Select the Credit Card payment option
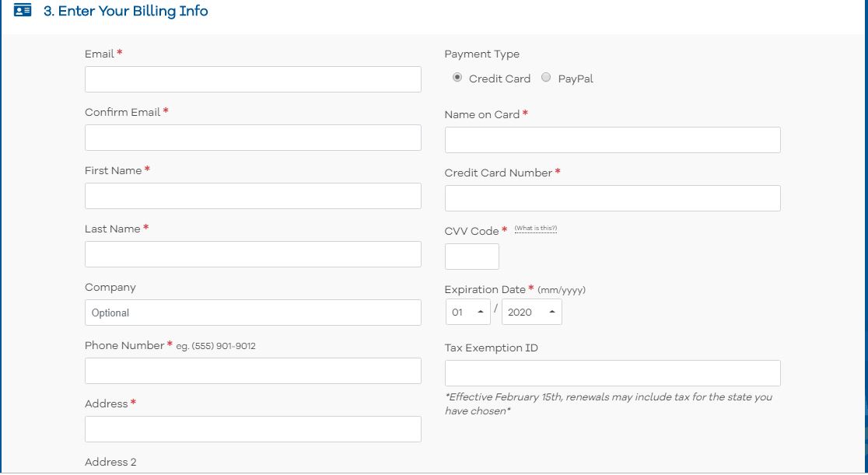This screenshot has width=868, height=475. click(457, 78)
